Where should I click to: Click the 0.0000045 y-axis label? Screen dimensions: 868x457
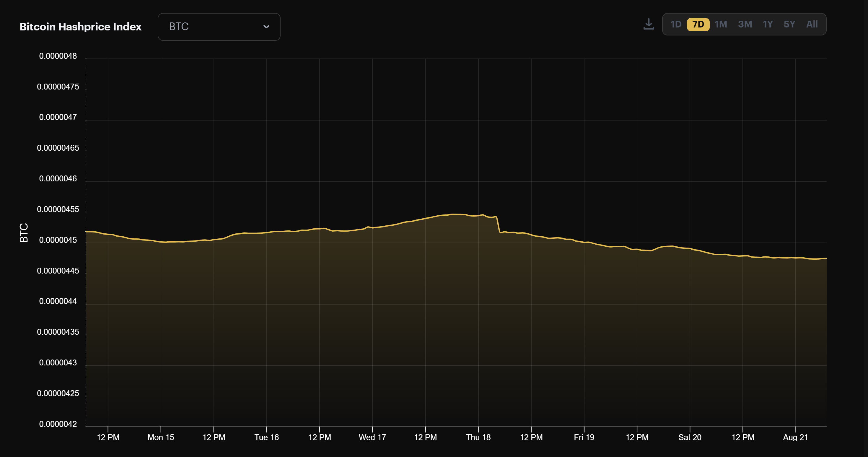click(x=58, y=240)
